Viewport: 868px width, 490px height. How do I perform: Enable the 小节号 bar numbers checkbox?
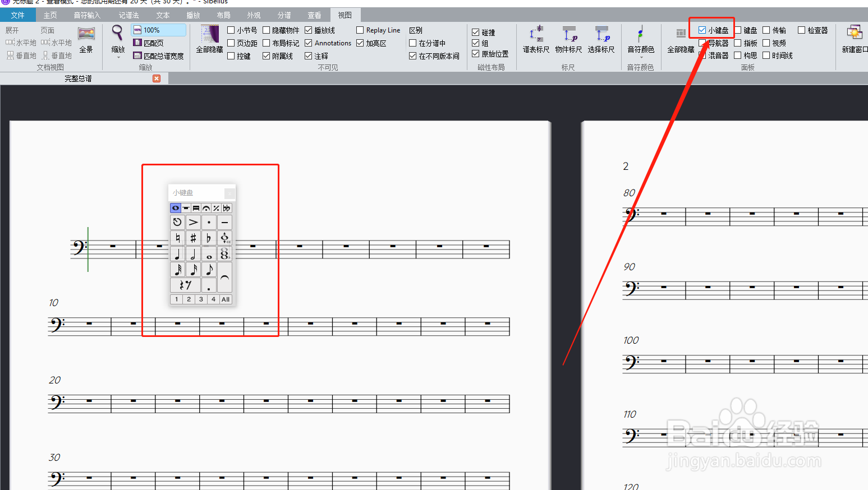click(x=231, y=30)
